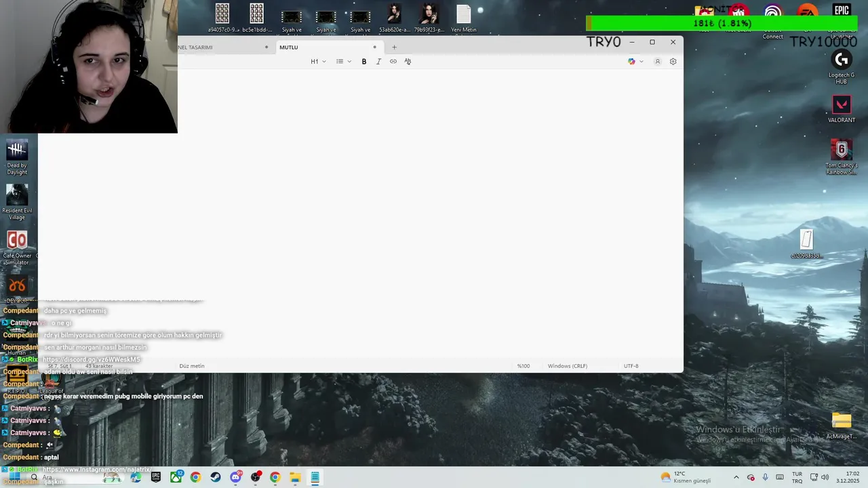This screenshot has width=868, height=488.
Task: Open the 12°C weather widget
Action: click(x=686, y=477)
